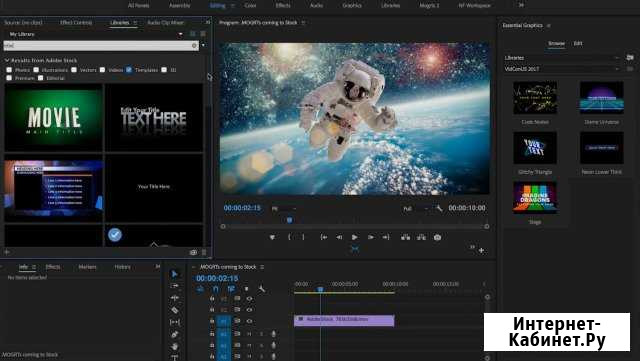This screenshot has width=640, height=361.
Task: Switch Libraries panel to list view
Action: (x=203, y=34)
